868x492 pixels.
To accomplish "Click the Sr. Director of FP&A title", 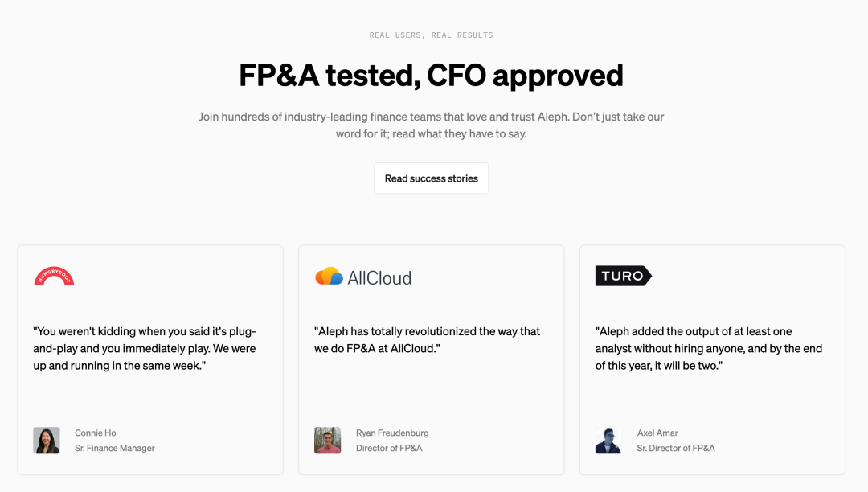I will pyautogui.click(x=675, y=448).
